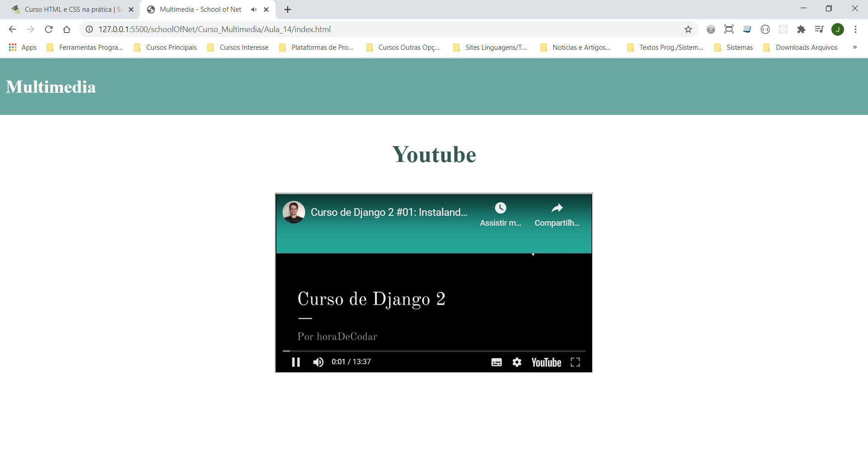Select the Multimedia - School of Net tab
The height and width of the screenshot is (466, 868).
[x=200, y=10]
